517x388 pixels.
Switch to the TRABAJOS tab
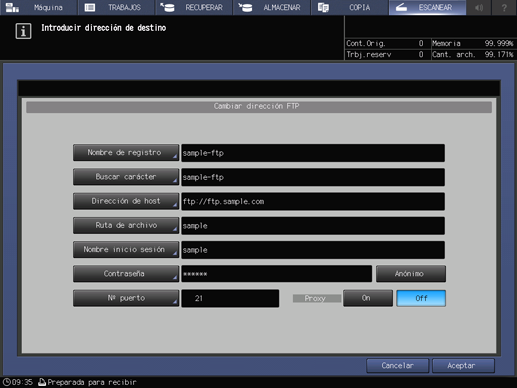(116, 7)
